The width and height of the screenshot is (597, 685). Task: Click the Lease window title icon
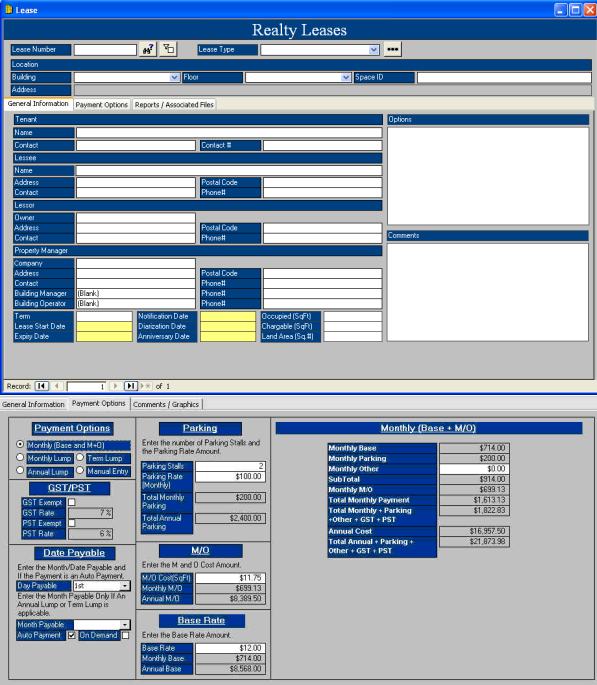pyautogui.click(x=8, y=10)
